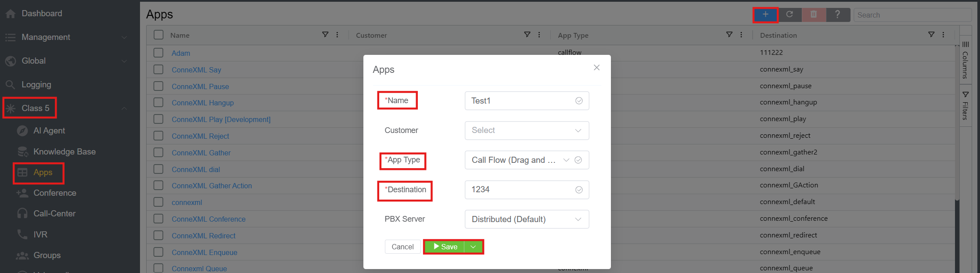The height and width of the screenshot is (273, 980).
Task: Check the select-all checkbox in header
Action: click(x=158, y=35)
